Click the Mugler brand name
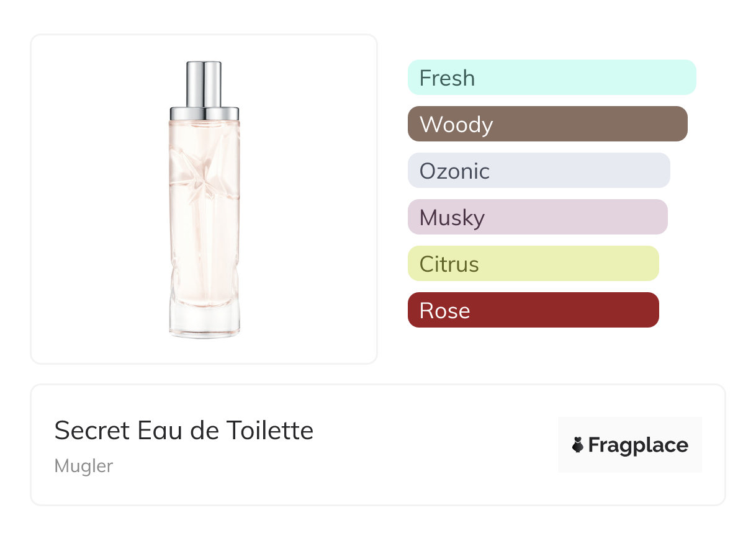The width and height of the screenshot is (756, 536). coord(84,466)
